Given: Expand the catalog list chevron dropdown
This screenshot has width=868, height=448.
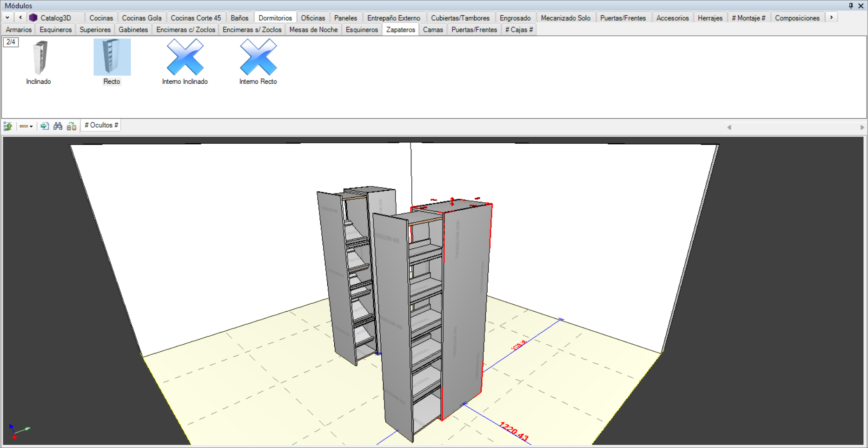Looking at the screenshot, I should [x=7, y=18].
